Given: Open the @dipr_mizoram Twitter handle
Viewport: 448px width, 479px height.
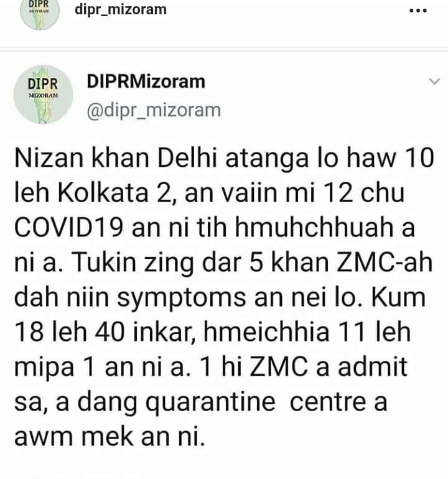Looking at the screenshot, I should point(154,110).
